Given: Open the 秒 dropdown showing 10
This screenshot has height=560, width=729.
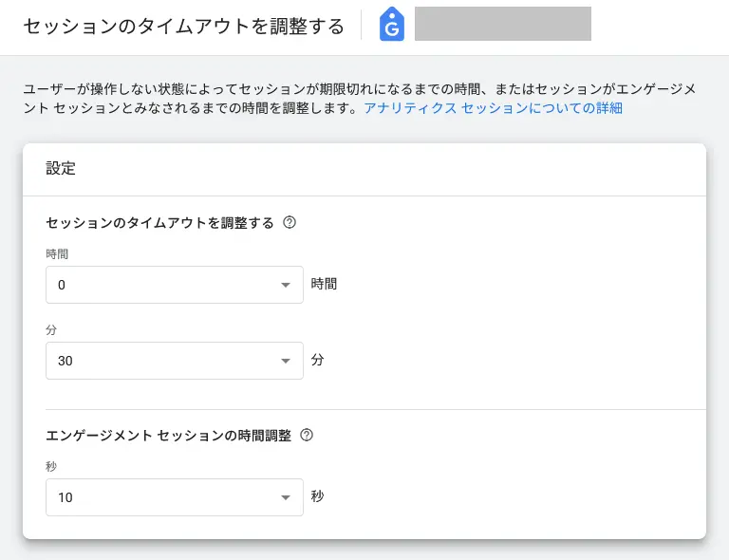Looking at the screenshot, I should (x=175, y=497).
